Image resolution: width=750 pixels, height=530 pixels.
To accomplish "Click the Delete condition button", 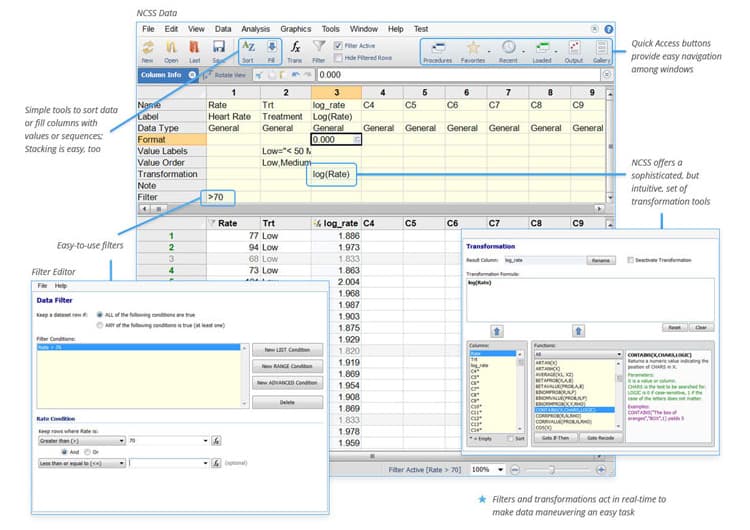I will pos(287,403).
